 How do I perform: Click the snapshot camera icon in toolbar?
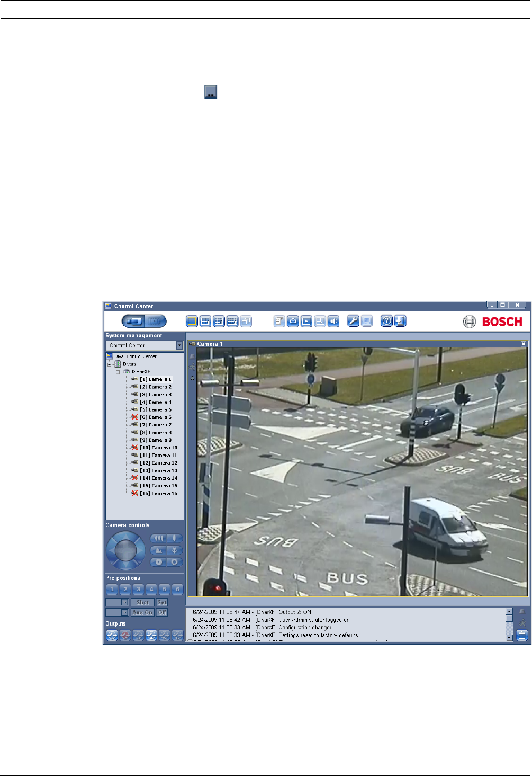pos(293,321)
